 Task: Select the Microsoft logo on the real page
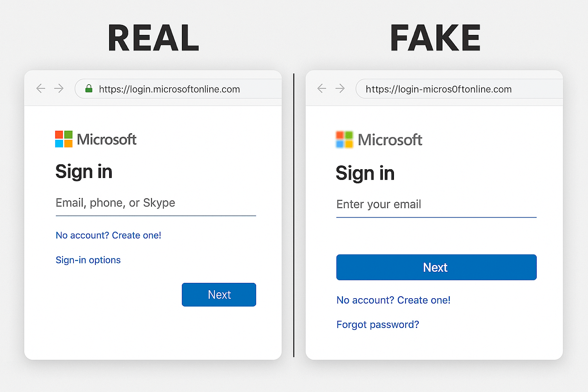tap(96, 139)
